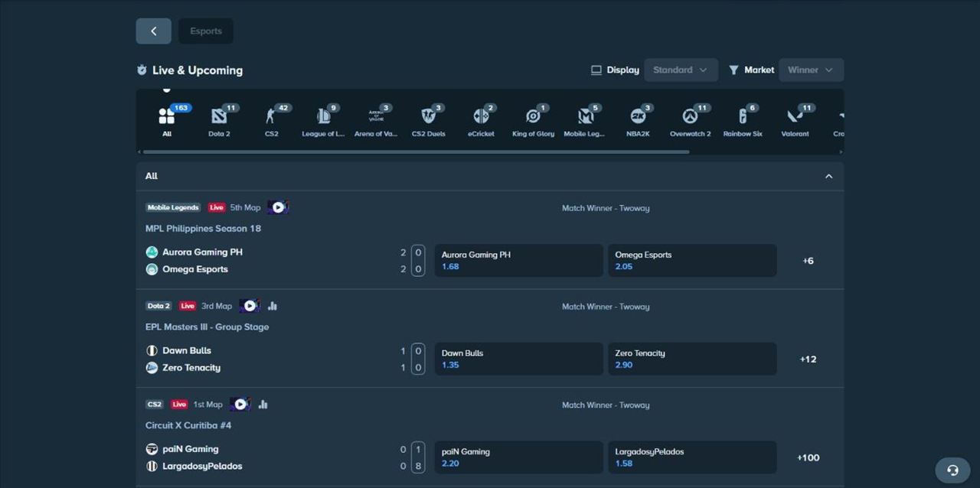Click the Dawn Bulls team logo
Viewport: 980px width, 488px height.
(152, 350)
